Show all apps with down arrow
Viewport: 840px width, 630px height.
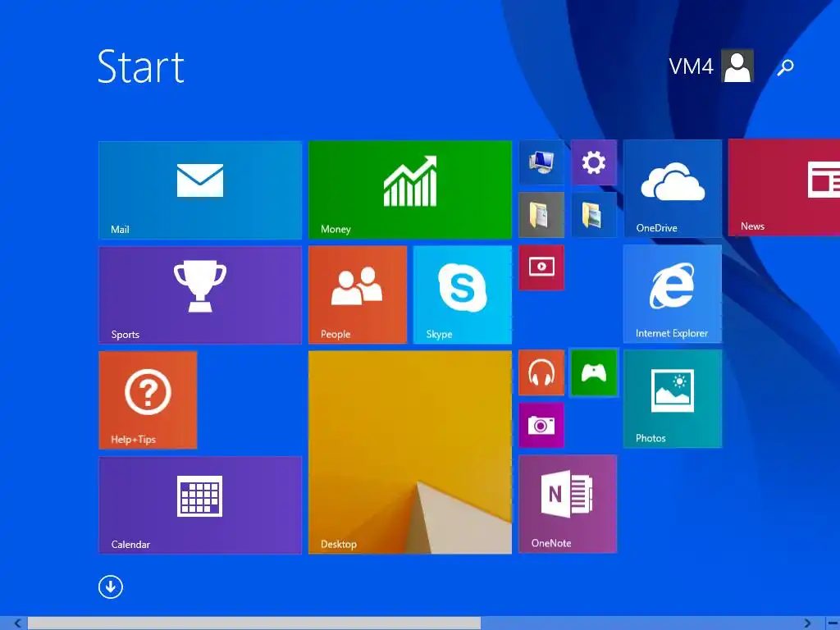coord(111,587)
